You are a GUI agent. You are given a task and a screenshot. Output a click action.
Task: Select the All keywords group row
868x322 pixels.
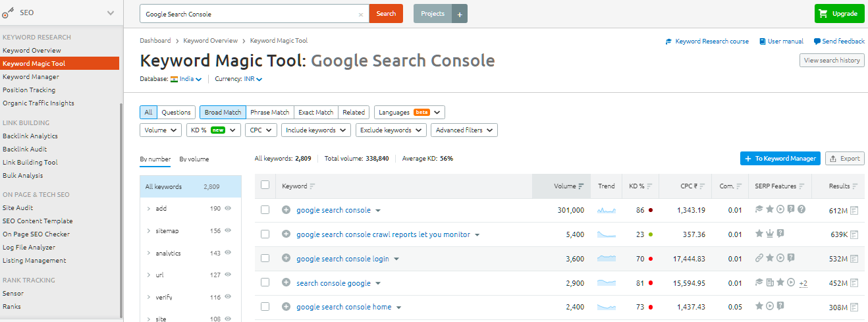point(190,187)
